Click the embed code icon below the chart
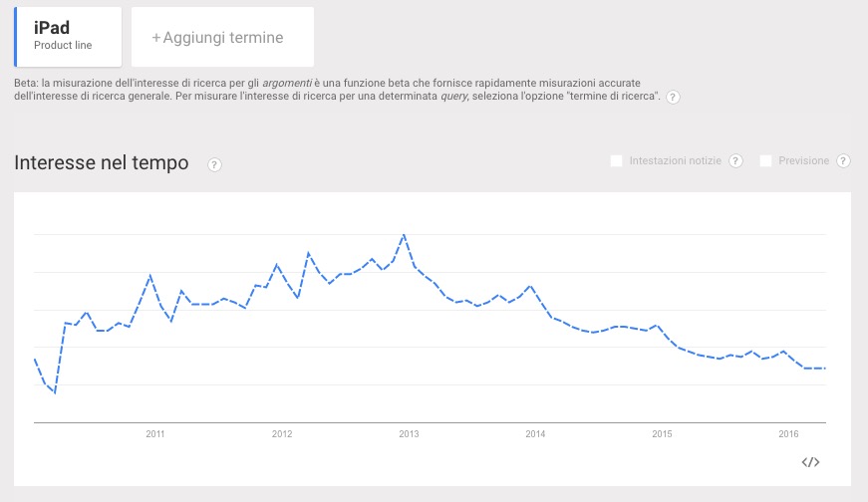The height and width of the screenshot is (502, 868). pos(810,461)
